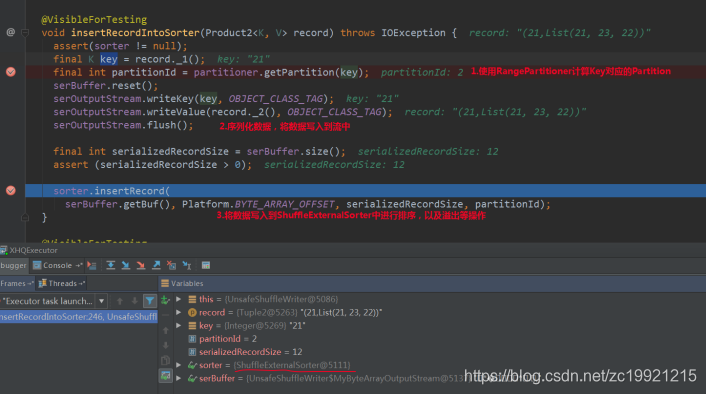The width and height of the screenshot is (707, 395).
Task: Select next frame with down arrow
Action: pyautogui.click(x=134, y=301)
